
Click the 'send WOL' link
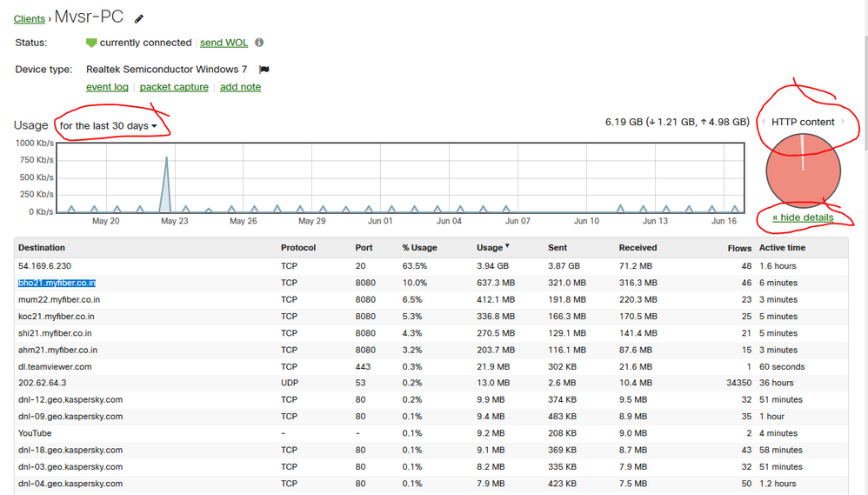click(222, 43)
